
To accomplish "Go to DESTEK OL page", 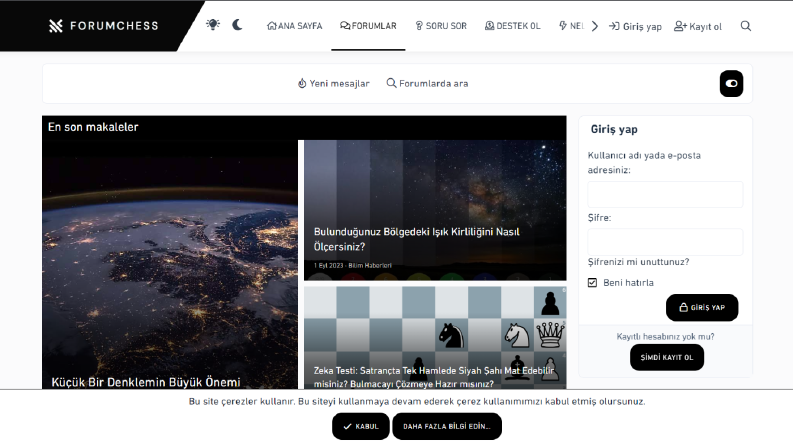I will [x=512, y=26].
